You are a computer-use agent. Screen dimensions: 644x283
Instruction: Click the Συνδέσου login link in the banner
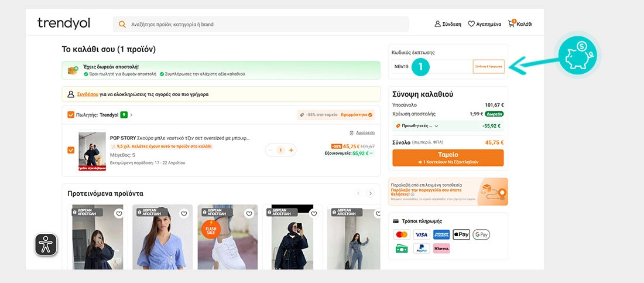[87, 94]
